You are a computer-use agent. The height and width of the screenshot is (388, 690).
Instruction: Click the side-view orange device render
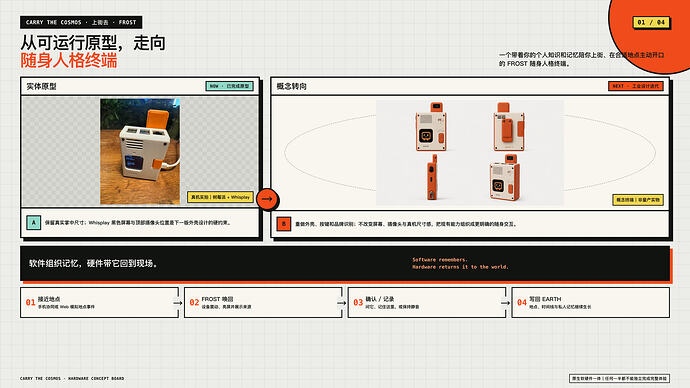(432, 177)
